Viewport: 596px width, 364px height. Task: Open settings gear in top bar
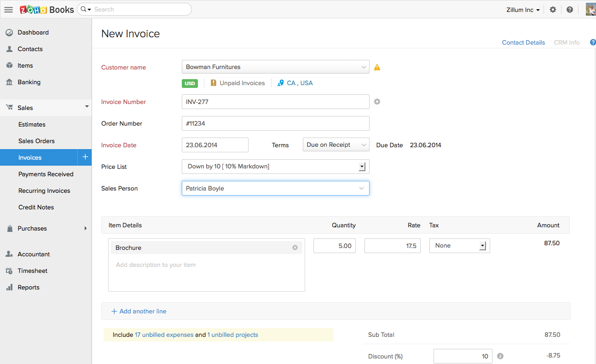[553, 10]
